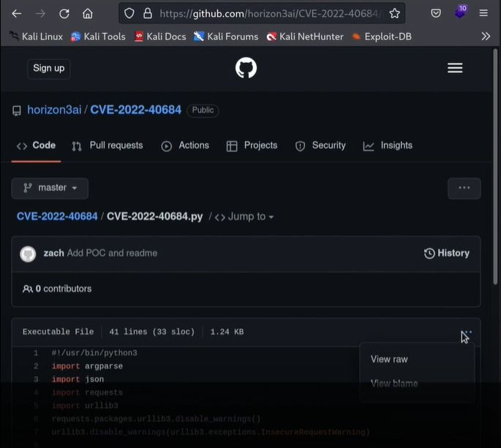Click the zach author avatar
The height and width of the screenshot is (448, 501).
pos(28,254)
